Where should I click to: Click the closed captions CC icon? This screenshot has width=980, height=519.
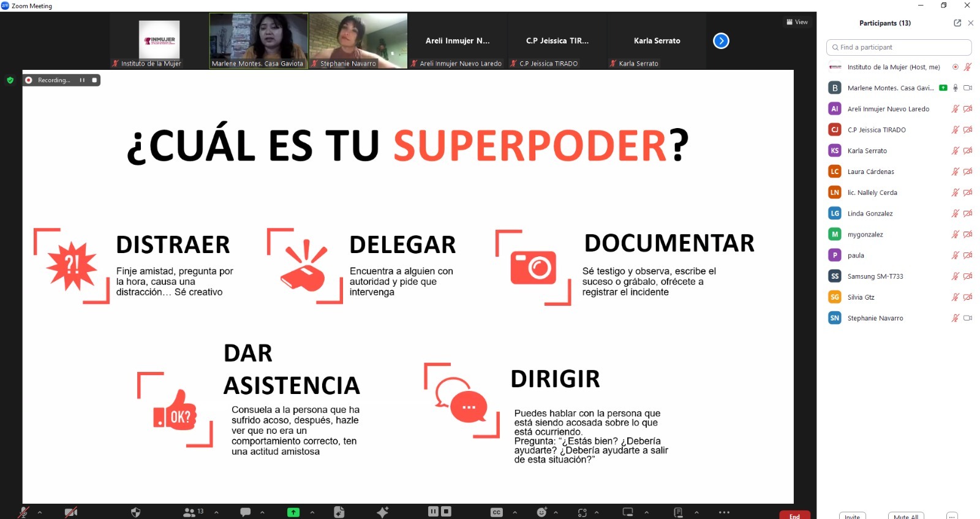coord(497,512)
